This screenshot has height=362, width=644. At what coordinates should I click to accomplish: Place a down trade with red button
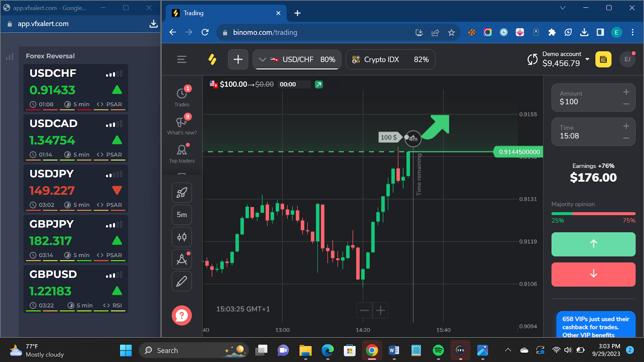pos(593,274)
